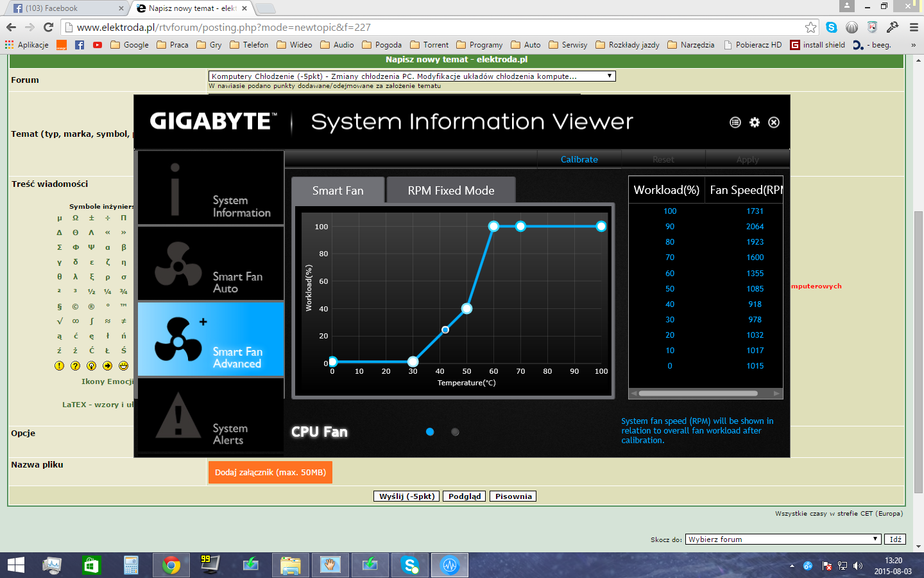This screenshot has height=578, width=924.
Task: Select the first blue CPU Fan page dot
Action: click(430, 432)
